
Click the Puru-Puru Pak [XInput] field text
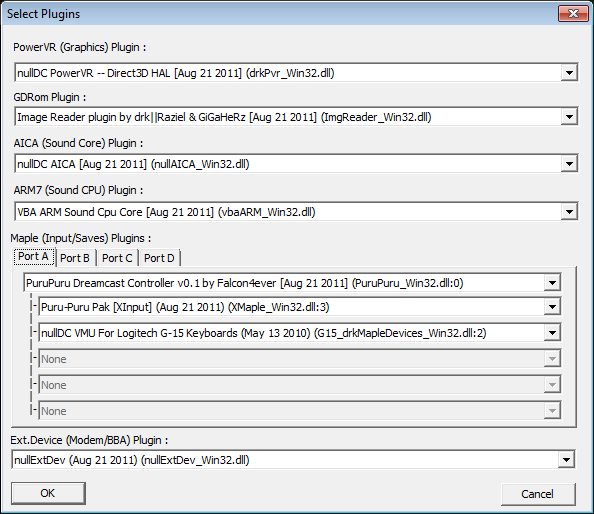point(185,307)
